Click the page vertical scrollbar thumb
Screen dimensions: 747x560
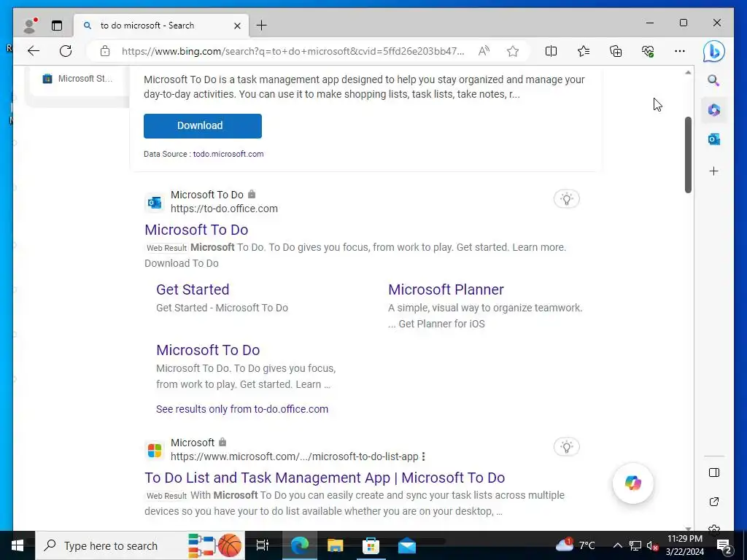coord(688,155)
